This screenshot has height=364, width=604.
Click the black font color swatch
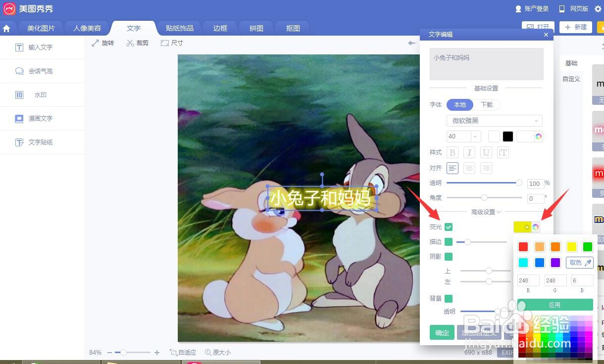coord(508,136)
